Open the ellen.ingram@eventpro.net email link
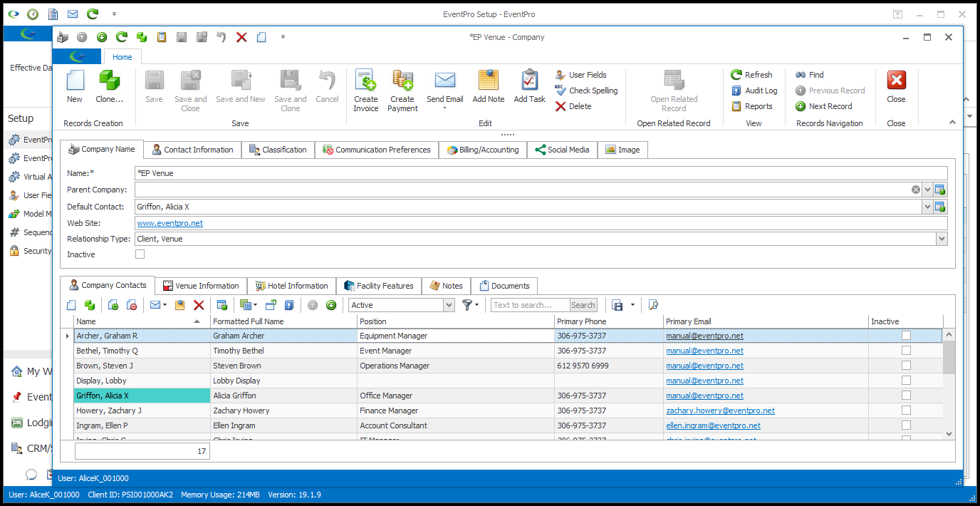The height and width of the screenshot is (506, 980). pyautogui.click(x=713, y=425)
